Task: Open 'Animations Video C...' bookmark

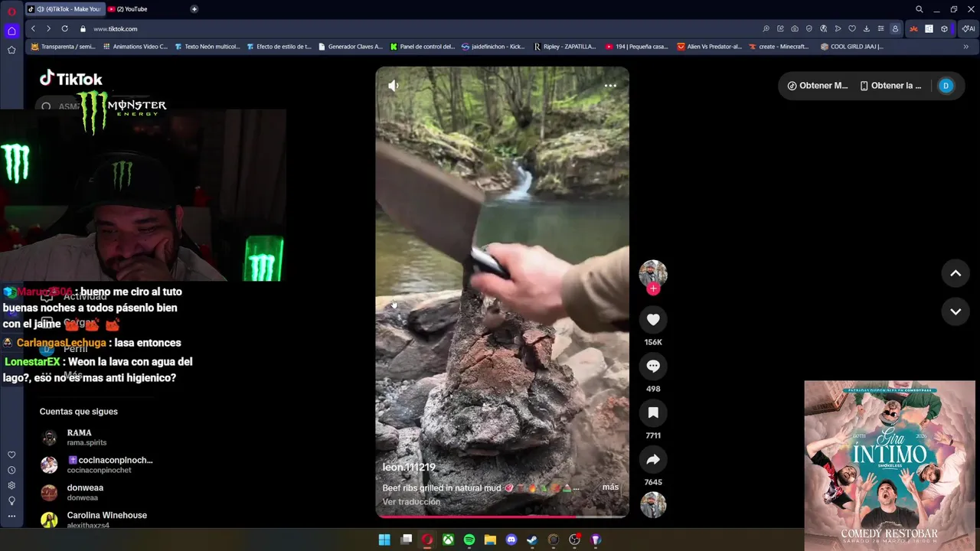Action: point(135,47)
